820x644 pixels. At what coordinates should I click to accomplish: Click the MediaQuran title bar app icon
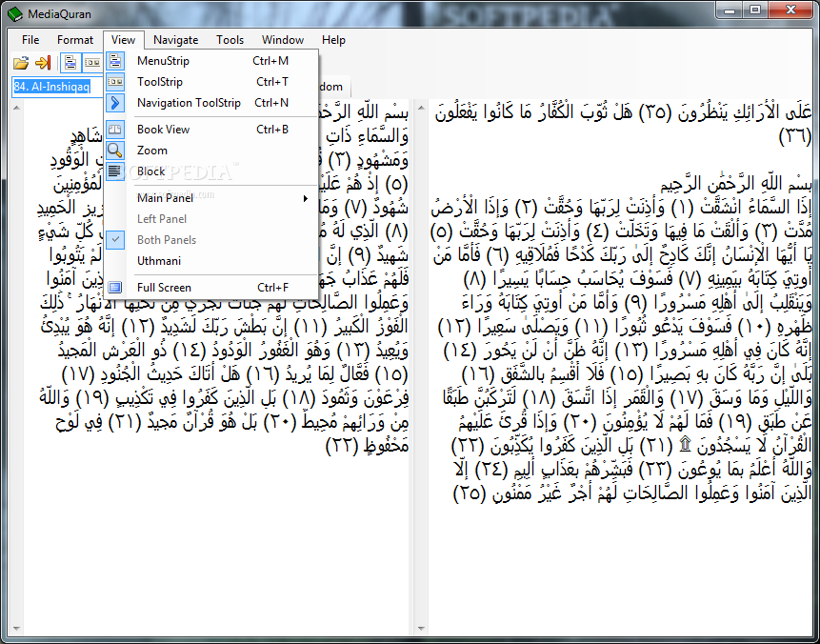[x=15, y=14]
